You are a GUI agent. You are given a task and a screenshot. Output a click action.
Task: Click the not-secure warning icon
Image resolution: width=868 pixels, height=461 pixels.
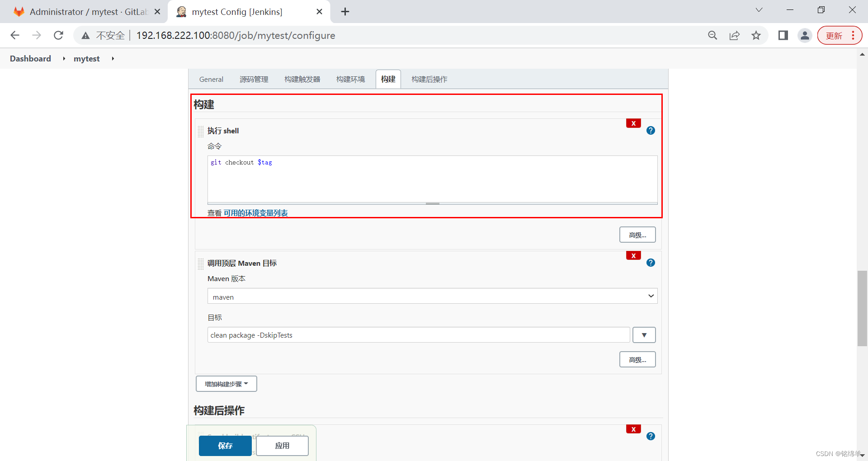(85, 36)
